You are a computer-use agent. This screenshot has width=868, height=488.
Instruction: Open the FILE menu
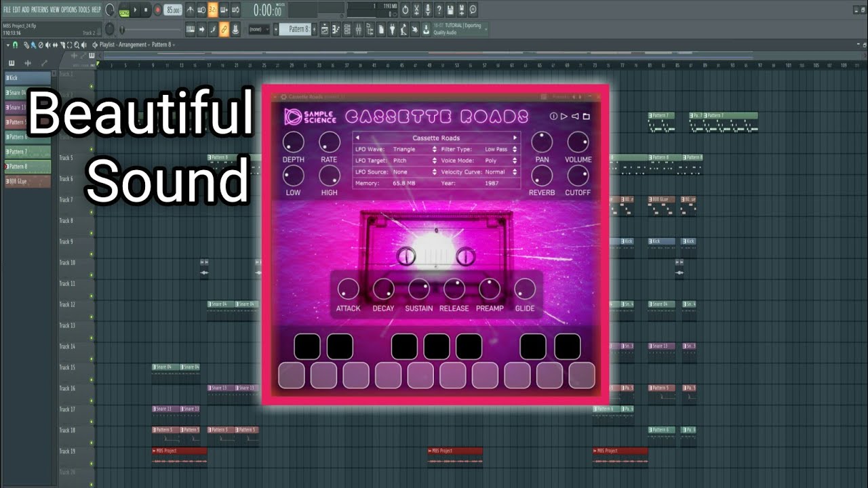[7, 10]
